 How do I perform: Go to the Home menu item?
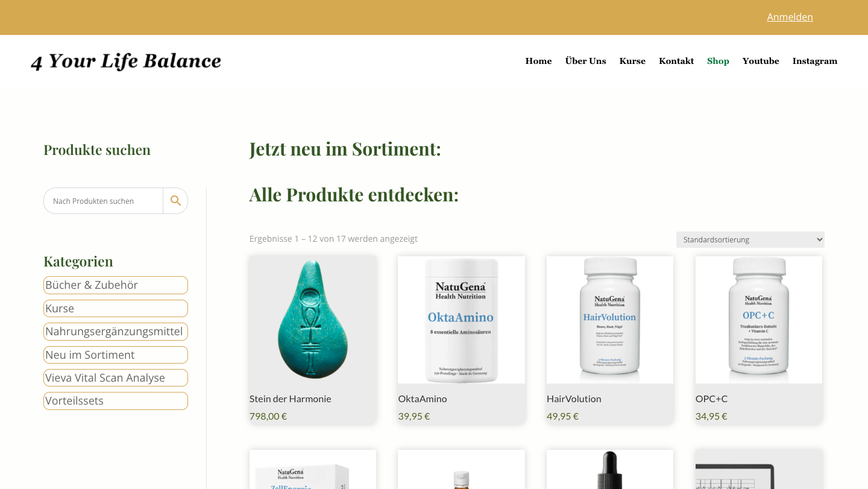pos(538,61)
